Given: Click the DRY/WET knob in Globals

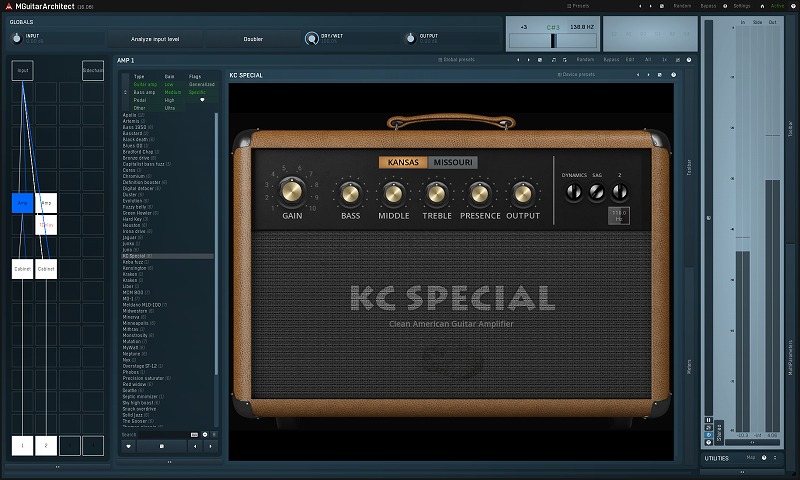Looking at the screenshot, I should 313,39.
